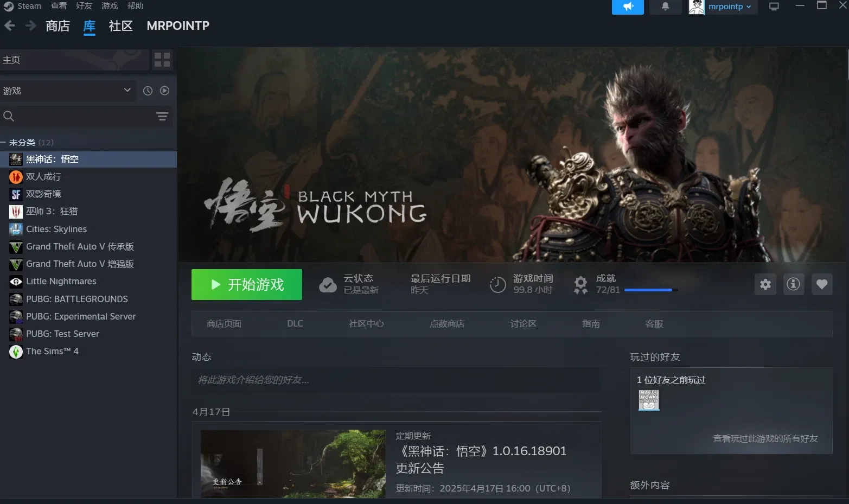
Task: Add game to favorites heart icon
Action: coord(822,284)
